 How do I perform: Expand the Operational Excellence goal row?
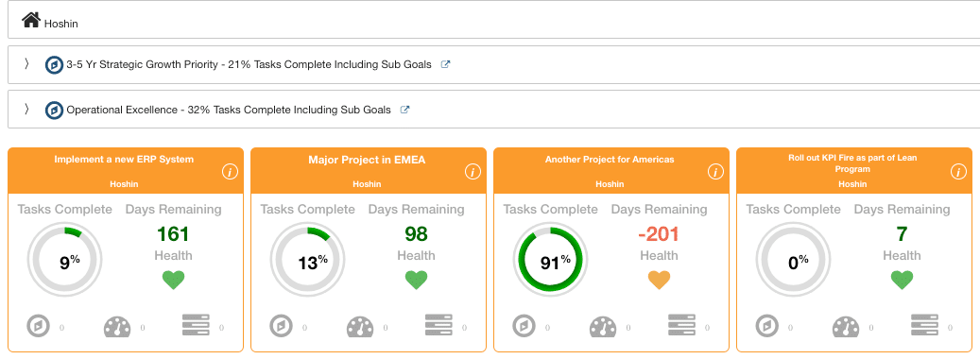click(x=26, y=110)
